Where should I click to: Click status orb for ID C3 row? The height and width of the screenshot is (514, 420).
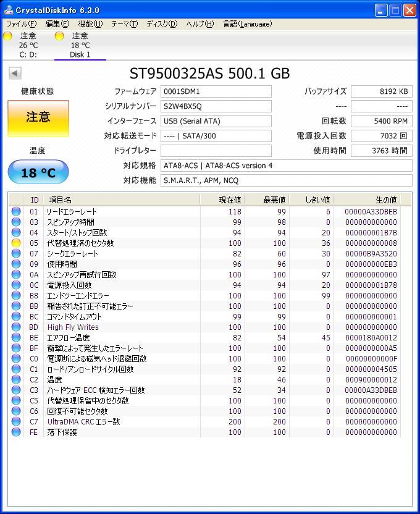click(16, 390)
